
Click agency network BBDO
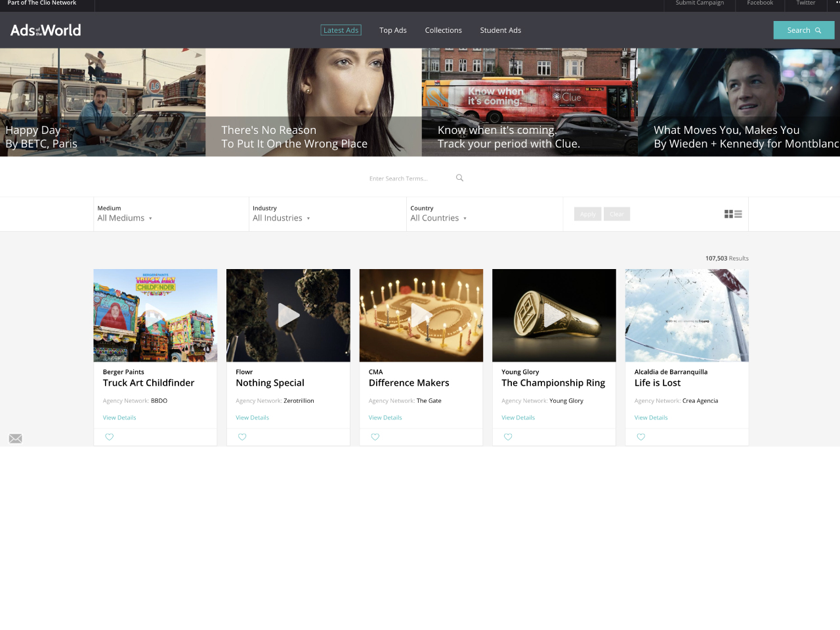159,401
